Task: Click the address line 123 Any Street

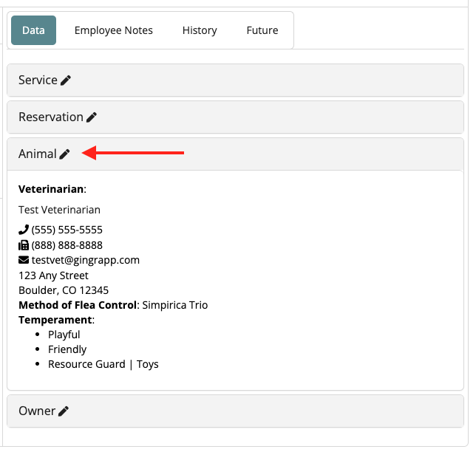Action: click(x=53, y=275)
